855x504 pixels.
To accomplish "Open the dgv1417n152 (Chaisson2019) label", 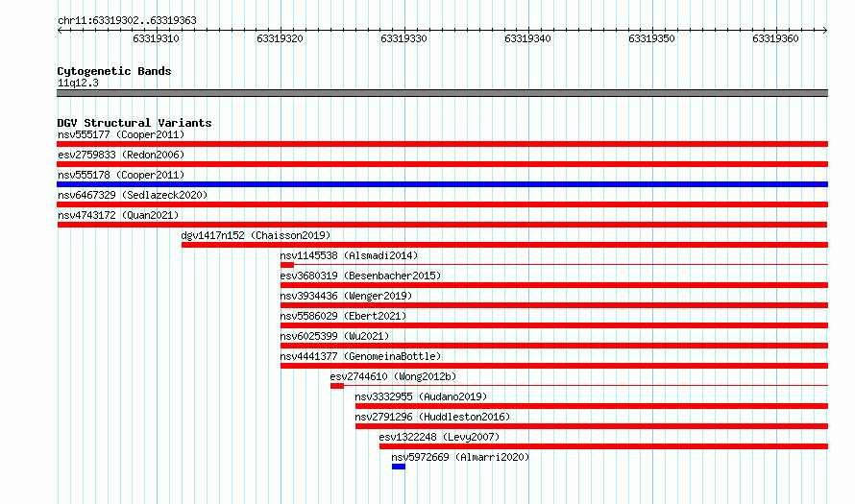I will tap(256, 235).
